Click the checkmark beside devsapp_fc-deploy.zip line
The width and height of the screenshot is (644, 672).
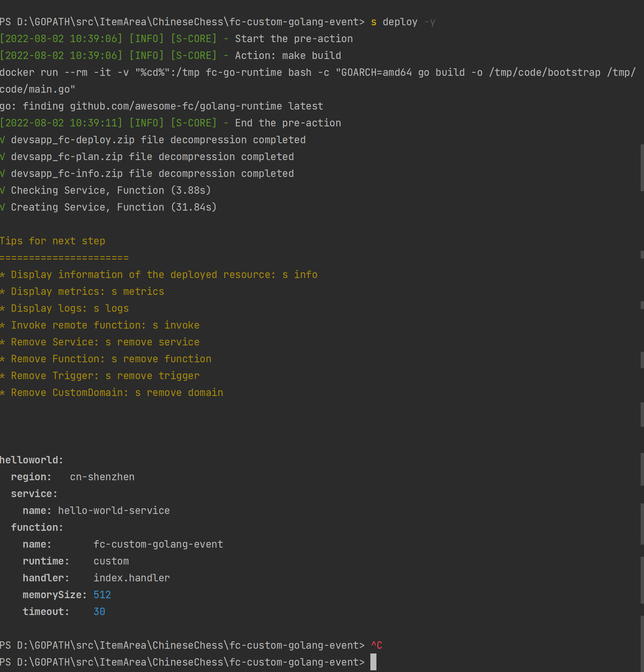point(2,140)
